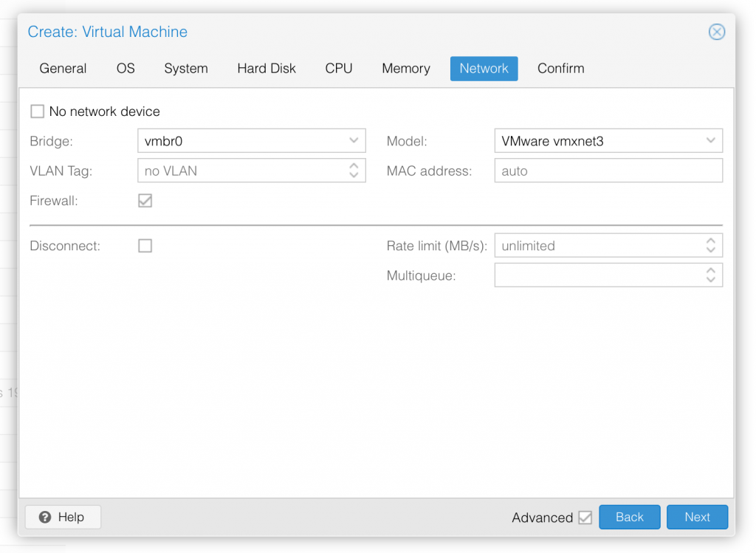Click the Next button
The height and width of the screenshot is (553, 756).
[697, 518]
